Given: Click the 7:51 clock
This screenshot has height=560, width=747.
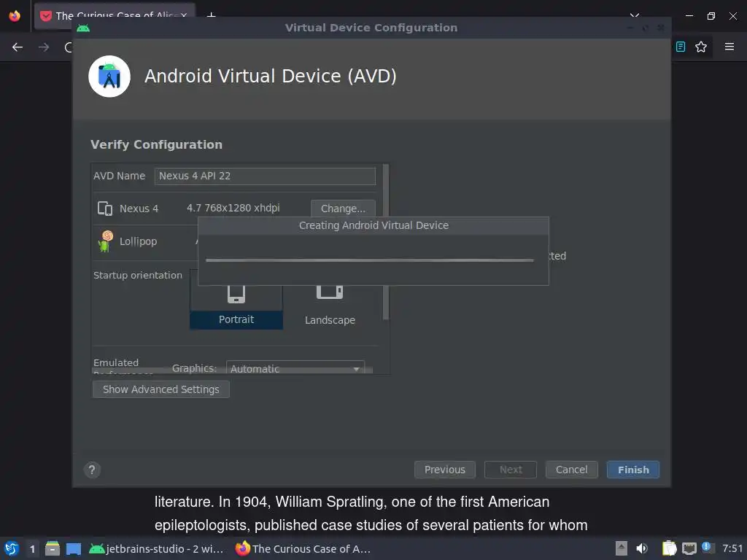Looking at the screenshot, I should tap(732, 548).
